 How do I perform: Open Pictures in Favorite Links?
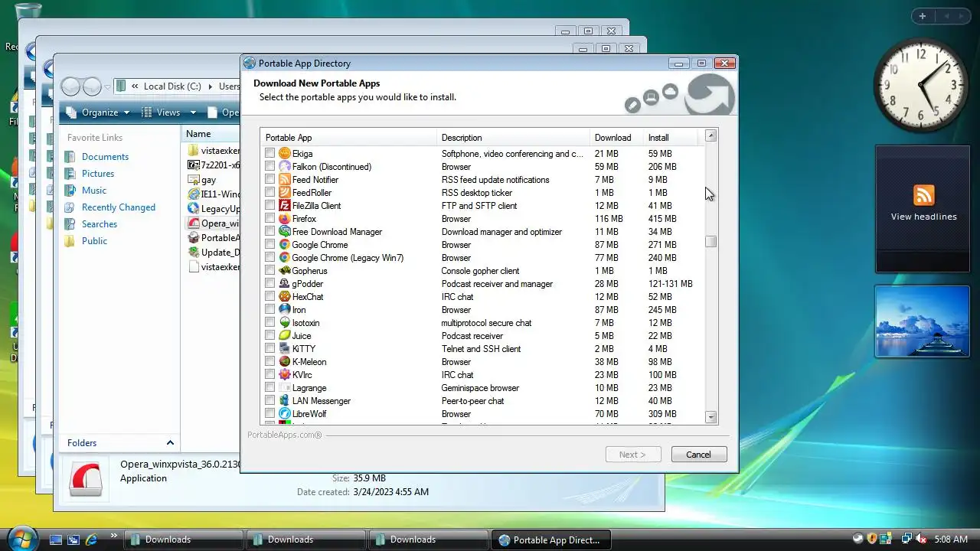(x=98, y=174)
